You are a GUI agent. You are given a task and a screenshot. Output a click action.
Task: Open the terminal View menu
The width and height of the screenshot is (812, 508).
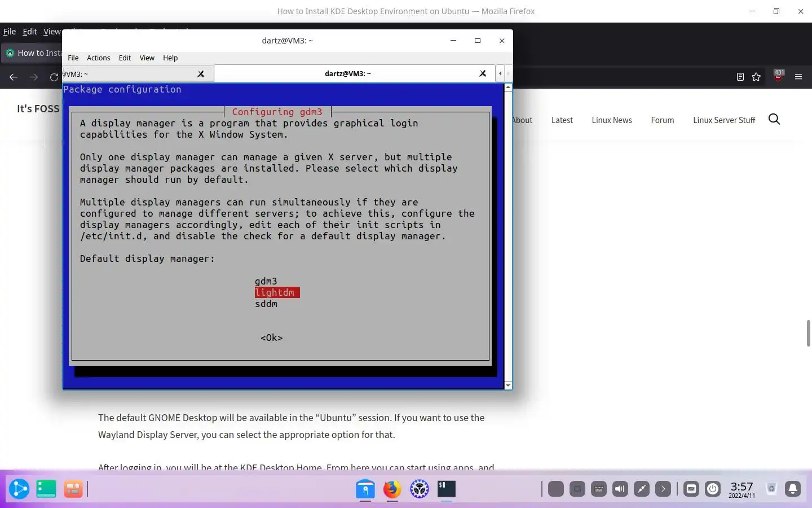point(147,58)
